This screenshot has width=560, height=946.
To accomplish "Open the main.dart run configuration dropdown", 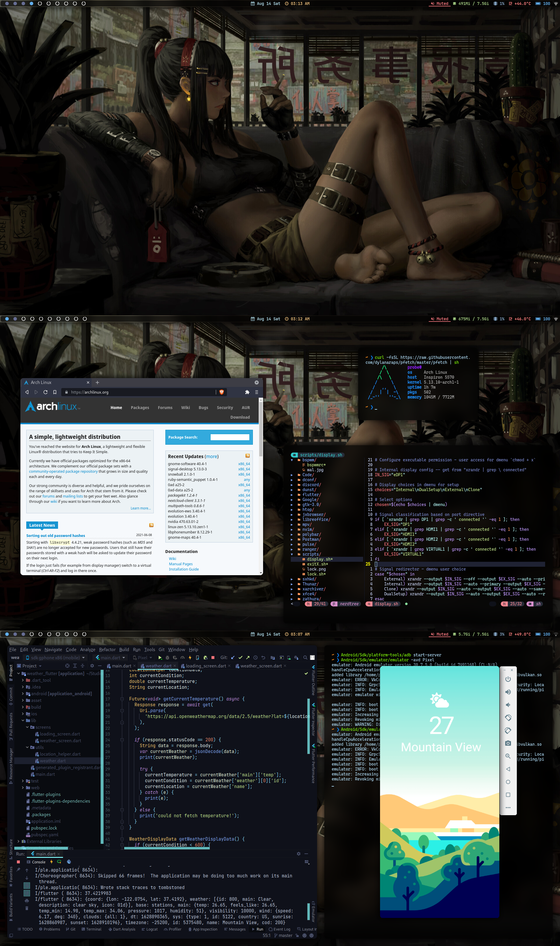I will [x=111, y=658].
